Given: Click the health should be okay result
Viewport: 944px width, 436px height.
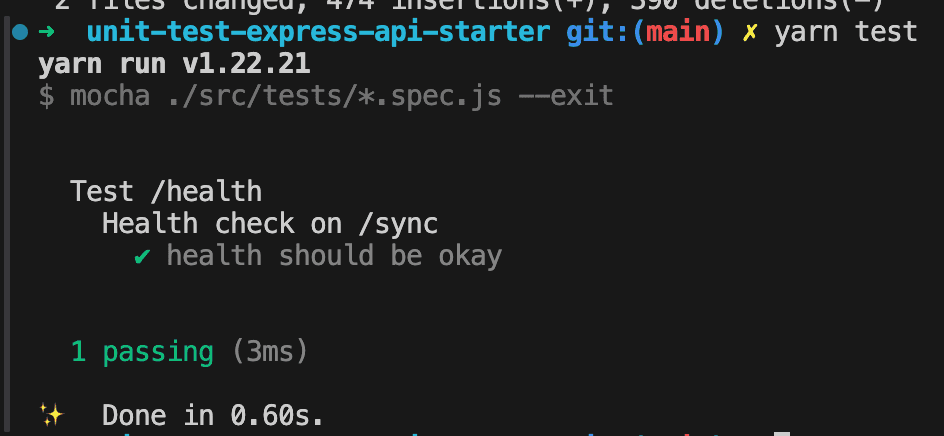Looking at the screenshot, I should pos(334,257).
